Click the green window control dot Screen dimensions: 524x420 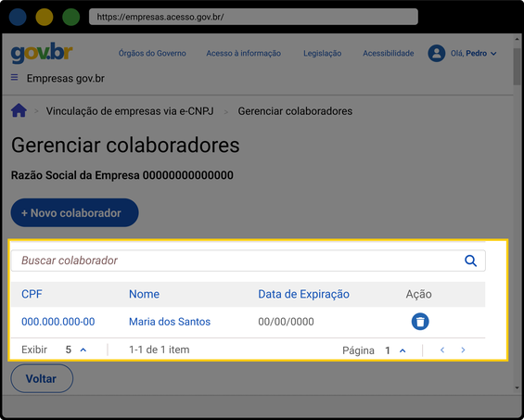(71, 17)
